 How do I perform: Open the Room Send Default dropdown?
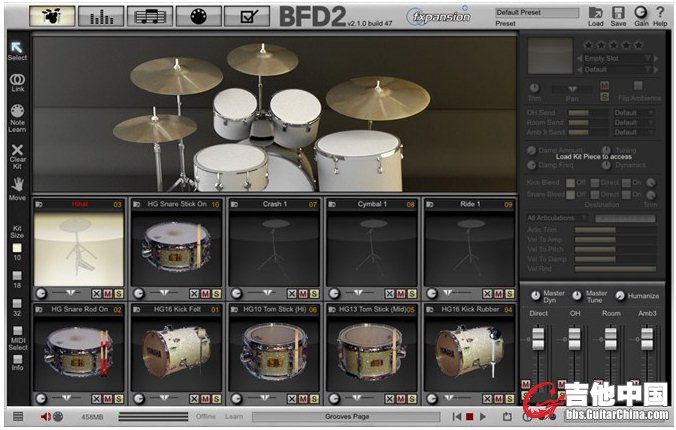tap(634, 122)
